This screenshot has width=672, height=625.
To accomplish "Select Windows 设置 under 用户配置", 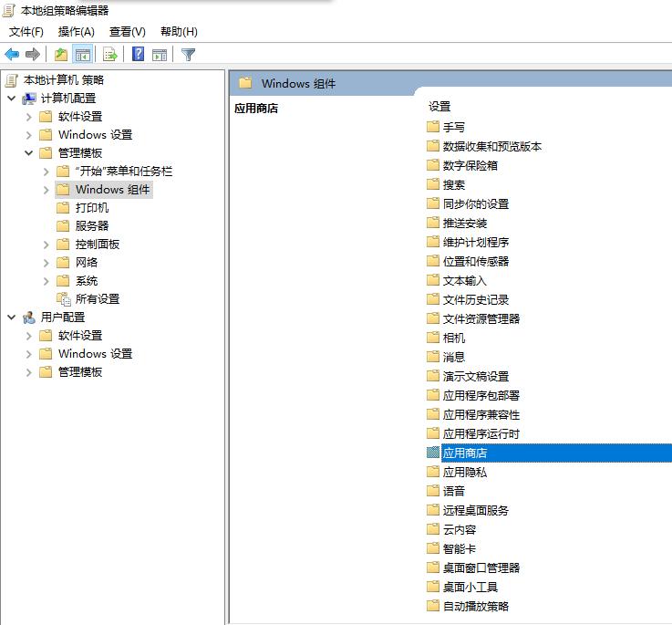I will (x=95, y=354).
